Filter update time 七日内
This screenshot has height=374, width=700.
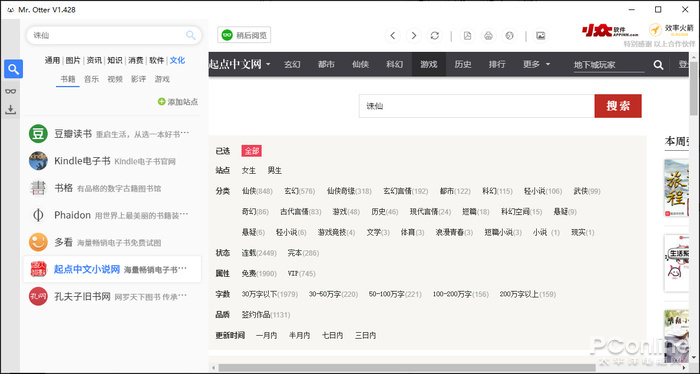click(333, 335)
